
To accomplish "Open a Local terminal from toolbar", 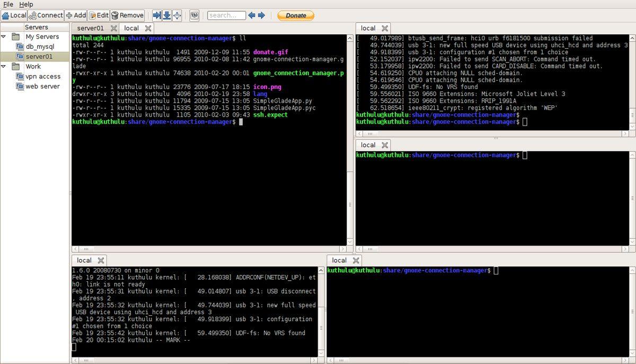I will [14, 15].
